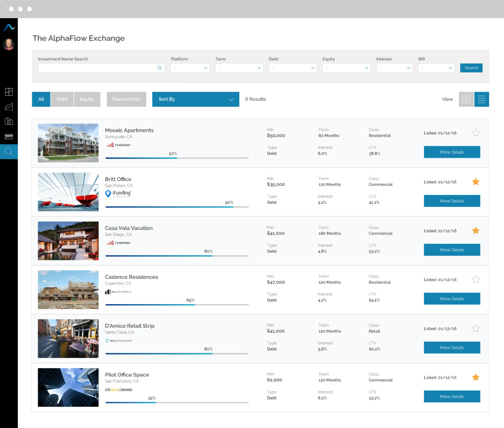Select the Starred Only filter
Screen dimensions: 504x428
[x=126, y=99]
